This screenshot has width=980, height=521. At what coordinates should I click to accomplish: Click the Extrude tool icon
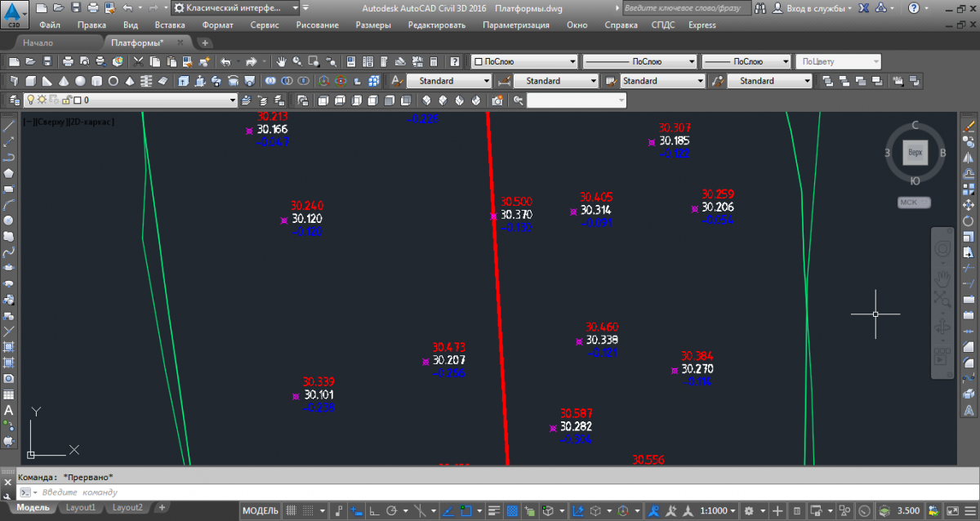(x=183, y=81)
